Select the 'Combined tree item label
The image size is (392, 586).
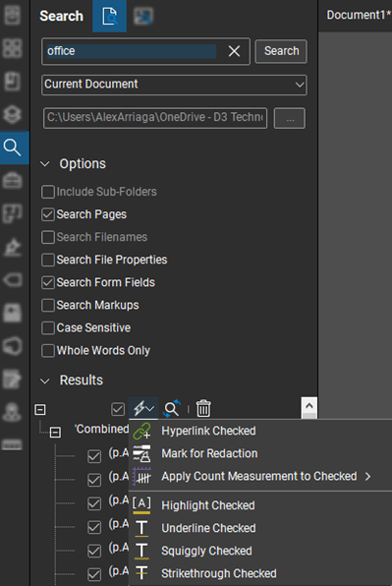(x=101, y=430)
